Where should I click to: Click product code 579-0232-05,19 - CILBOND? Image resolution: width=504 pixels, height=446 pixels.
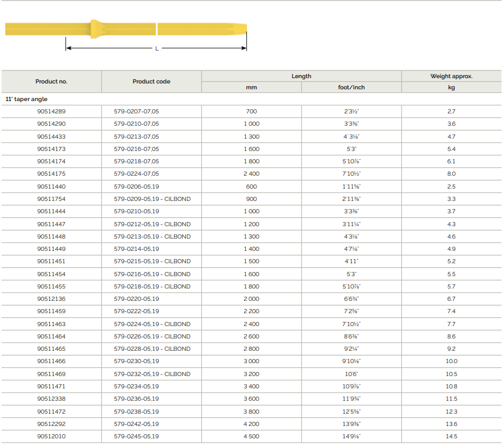point(152,374)
